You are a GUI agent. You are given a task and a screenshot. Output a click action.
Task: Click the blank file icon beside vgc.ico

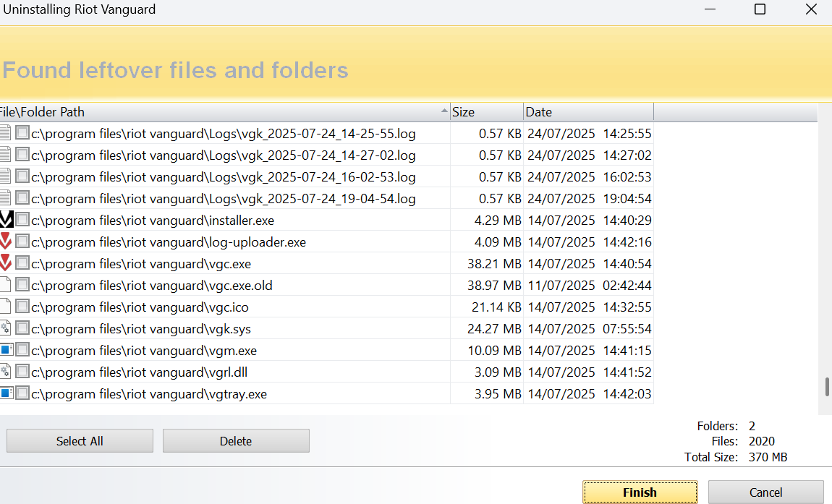[5, 307]
